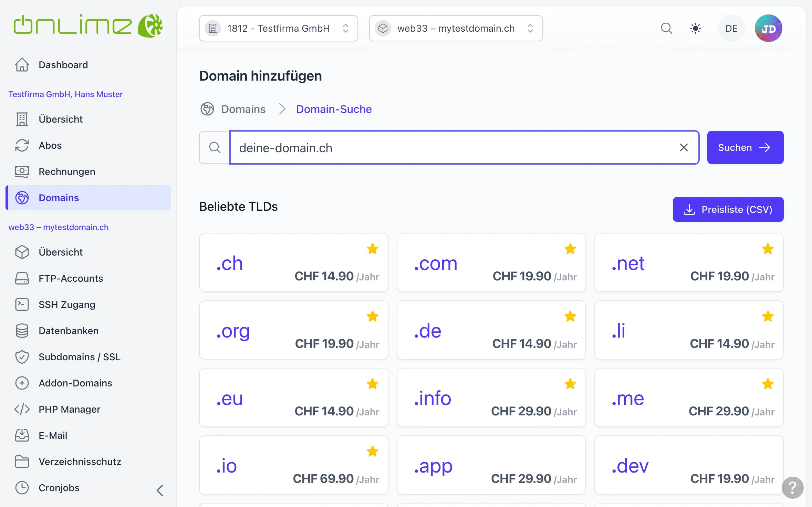Open the DE language switcher
The image size is (812, 507).
point(731,28)
